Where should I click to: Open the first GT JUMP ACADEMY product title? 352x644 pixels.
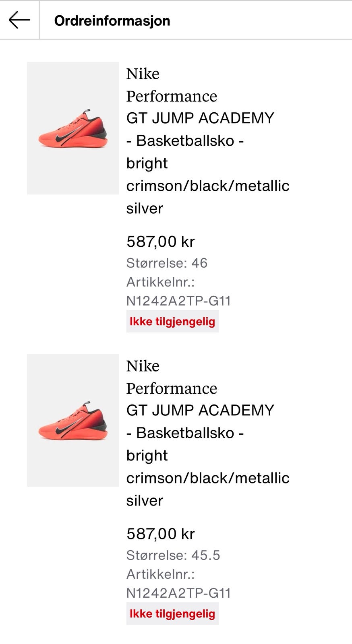pyautogui.click(x=200, y=118)
